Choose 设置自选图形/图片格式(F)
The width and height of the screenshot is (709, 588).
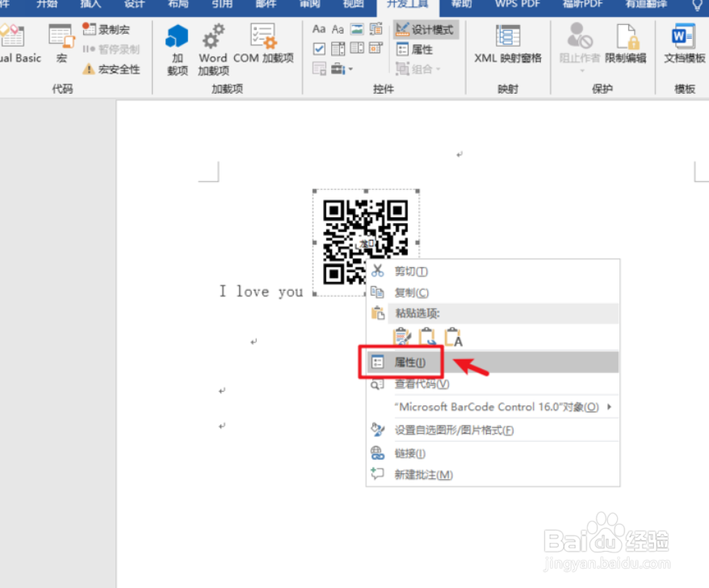(x=493, y=430)
